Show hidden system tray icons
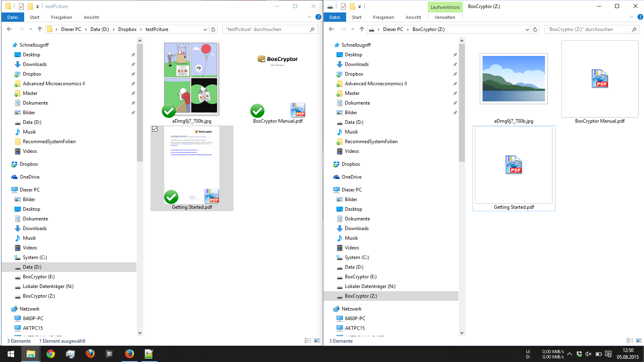Image resolution: width=644 pixels, height=362 pixels. [x=570, y=354]
